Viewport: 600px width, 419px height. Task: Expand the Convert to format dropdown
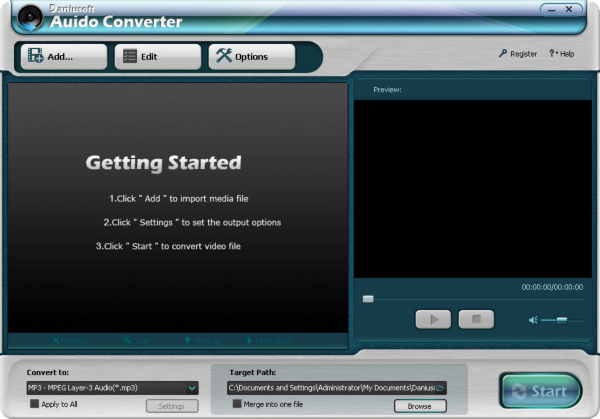[192, 388]
